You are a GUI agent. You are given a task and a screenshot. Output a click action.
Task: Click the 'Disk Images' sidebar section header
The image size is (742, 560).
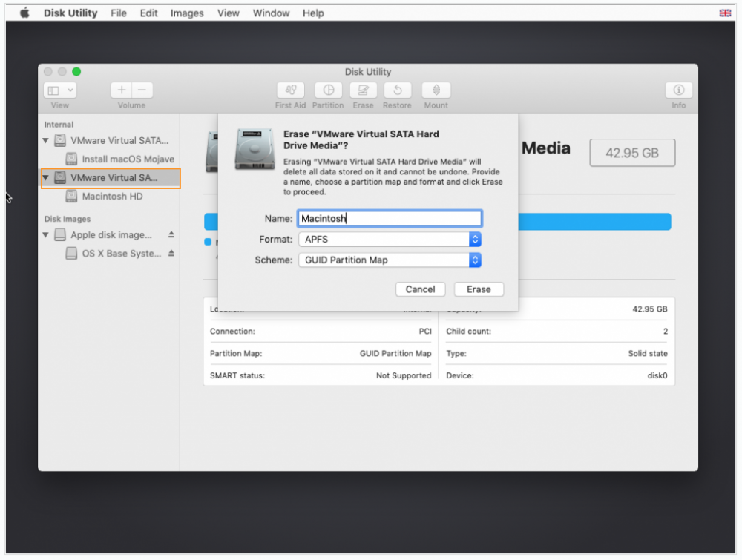click(x=68, y=219)
